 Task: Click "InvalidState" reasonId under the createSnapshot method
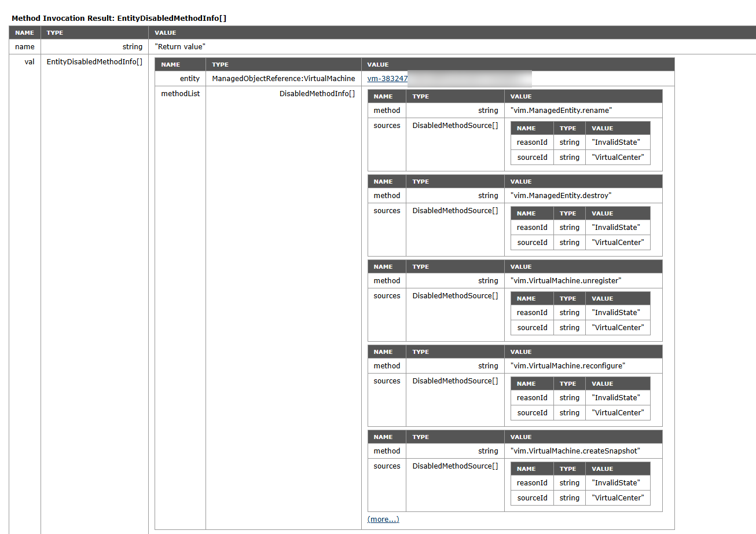pos(615,483)
